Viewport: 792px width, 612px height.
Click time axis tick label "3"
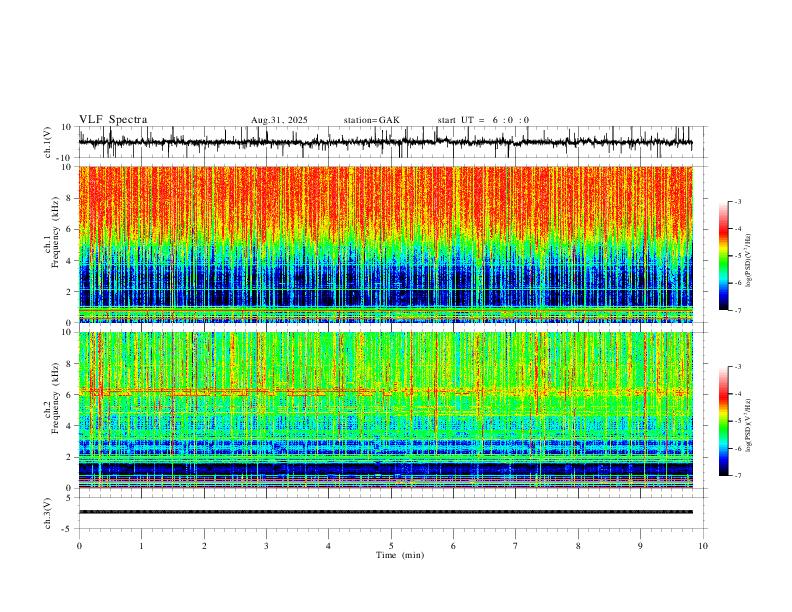click(x=266, y=546)
